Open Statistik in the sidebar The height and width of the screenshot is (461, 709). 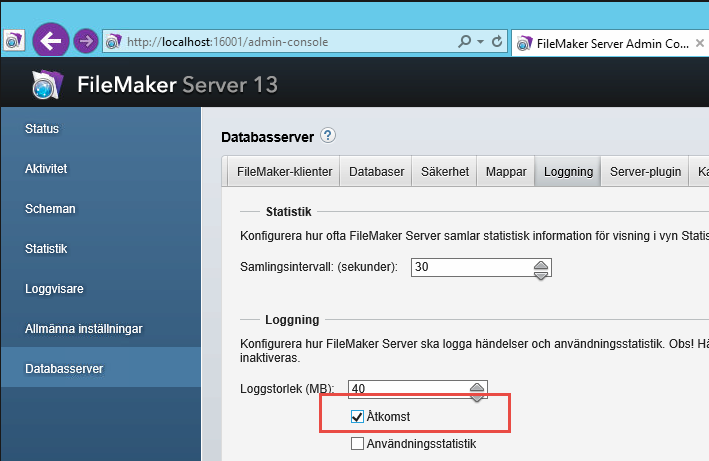pos(46,249)
